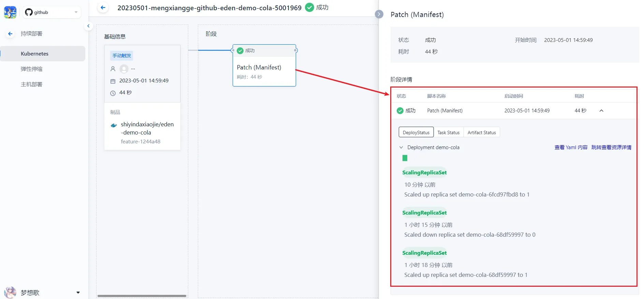This screenshot has width=644, height=299.
Task: Click the calendar icon by date
Action: coord(113,81)
